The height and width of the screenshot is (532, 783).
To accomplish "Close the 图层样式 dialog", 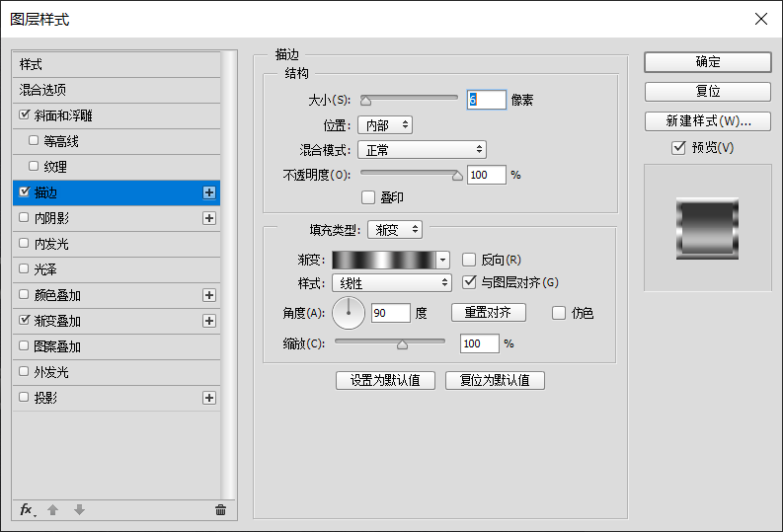I will coord(761,19).
